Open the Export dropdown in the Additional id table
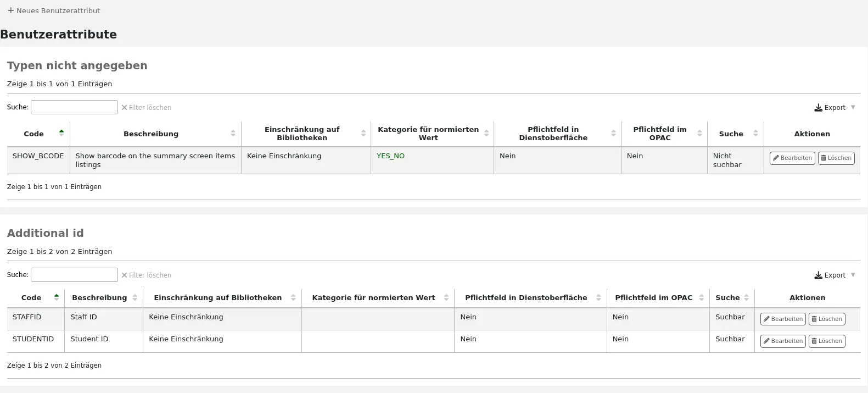The width and height of the screenshot is (868, 393). pos(835,275)
